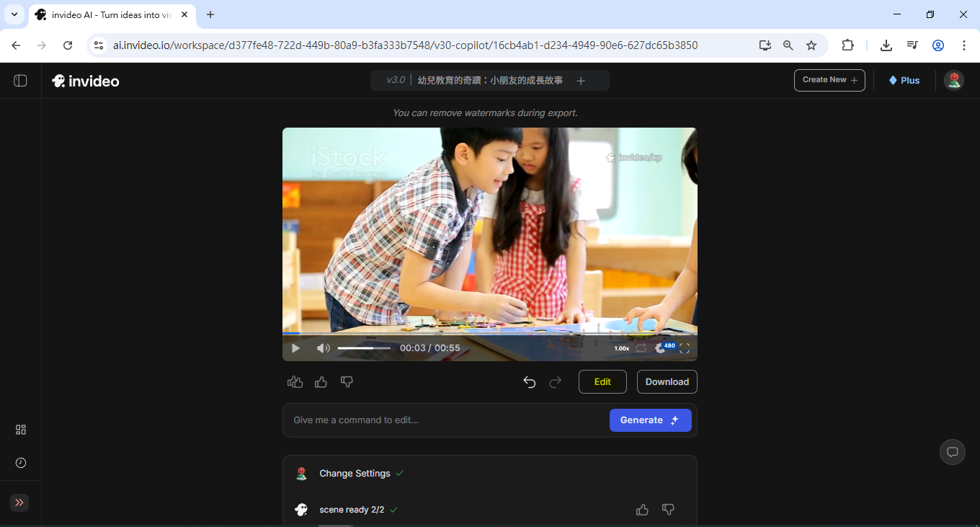Undo the last edit
The image size is (980, 527).
pos(530,382)
